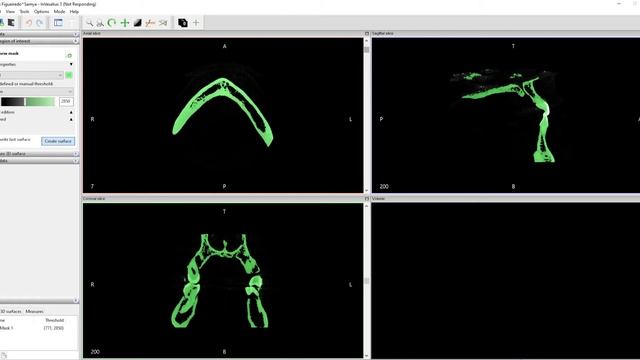
Task: Maximize the Coronal slice view
Action: coord(367,199)
